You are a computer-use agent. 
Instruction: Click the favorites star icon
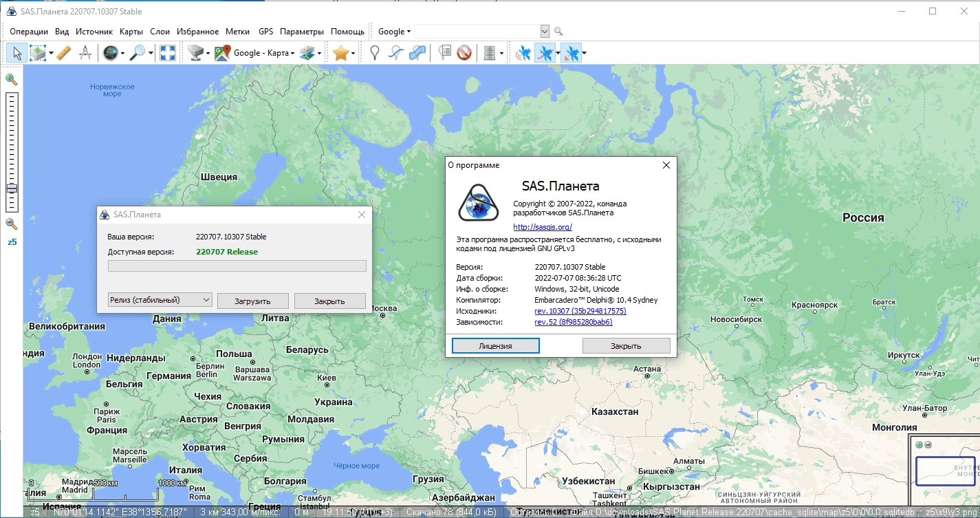tap(341, 53)
